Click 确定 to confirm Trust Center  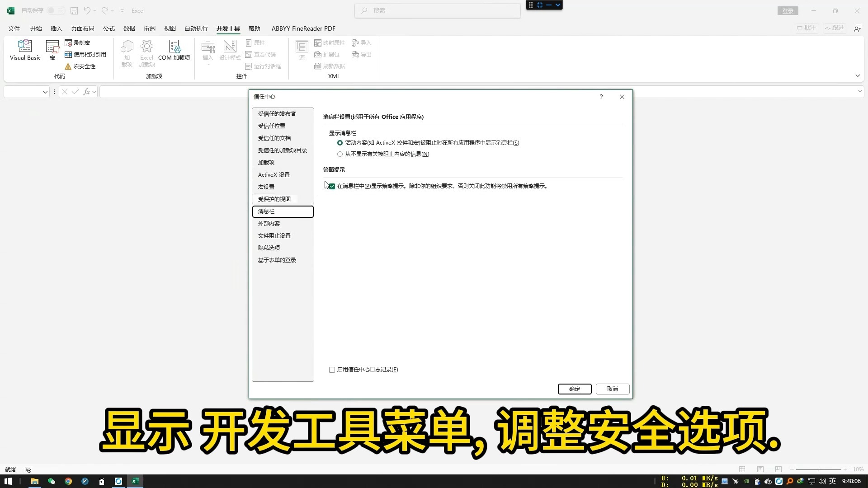[x=575, y=389]
